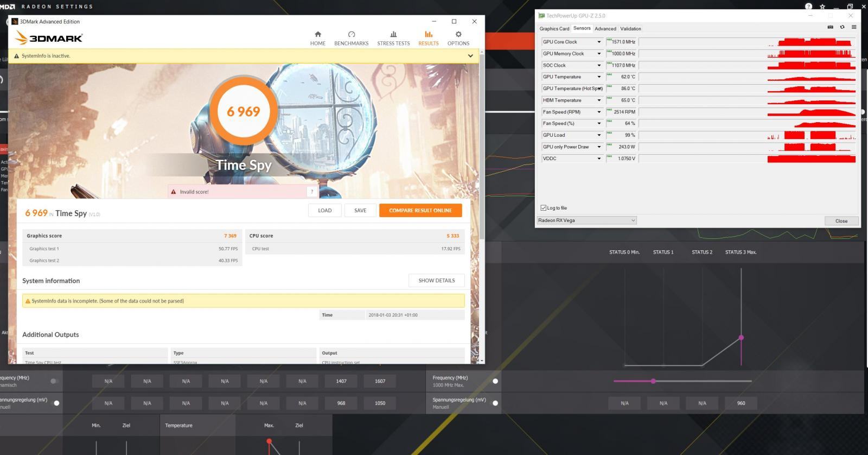Screen dimensions: 868x455
Task: Click the AMD logo in Radeon Settings
Action: (8, 7)
